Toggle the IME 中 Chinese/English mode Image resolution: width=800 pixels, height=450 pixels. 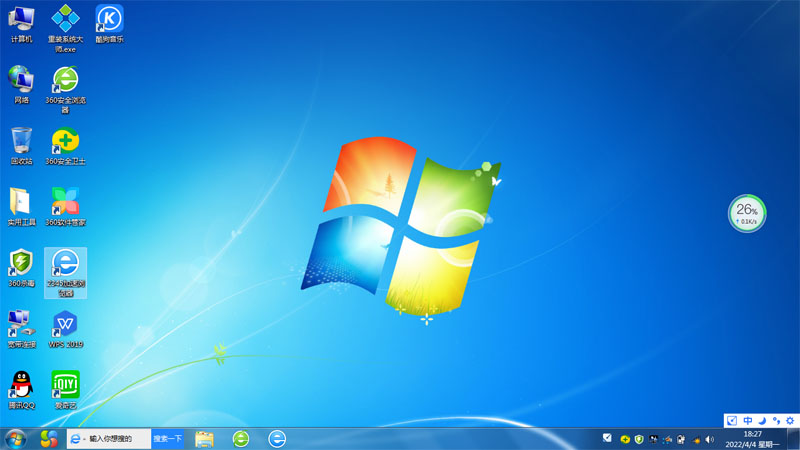click(748, 420)
